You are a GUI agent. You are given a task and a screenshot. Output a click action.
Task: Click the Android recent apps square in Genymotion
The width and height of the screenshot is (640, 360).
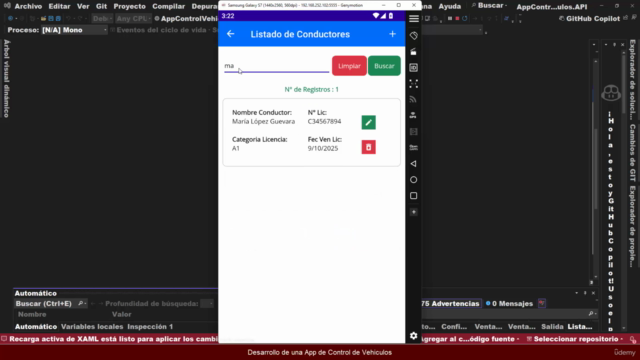[x=413, y=196]
